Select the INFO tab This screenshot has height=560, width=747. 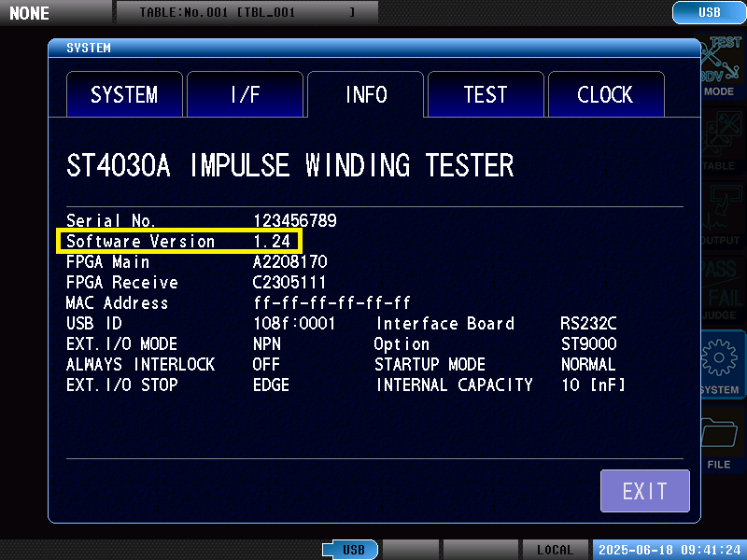[x=365, y=94]
